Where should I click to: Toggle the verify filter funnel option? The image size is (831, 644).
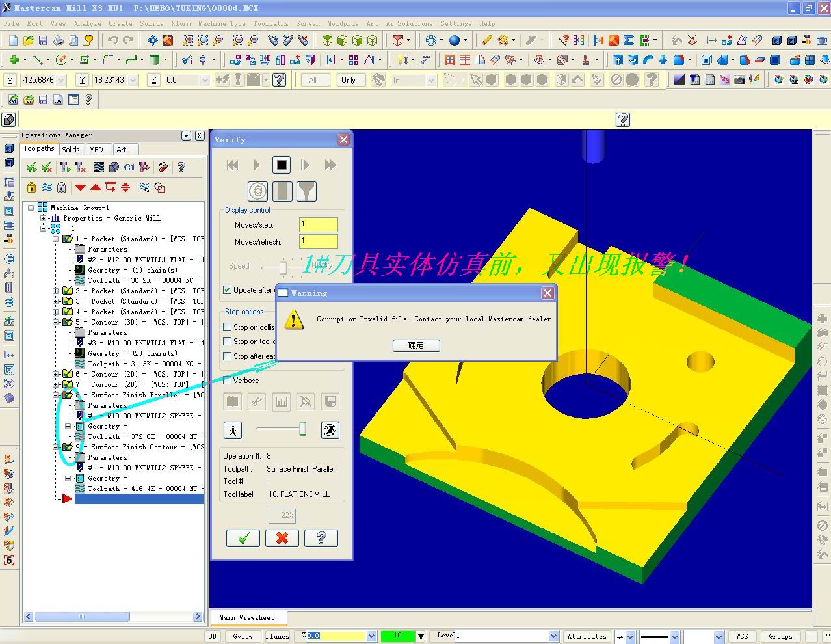pos(306,191)
